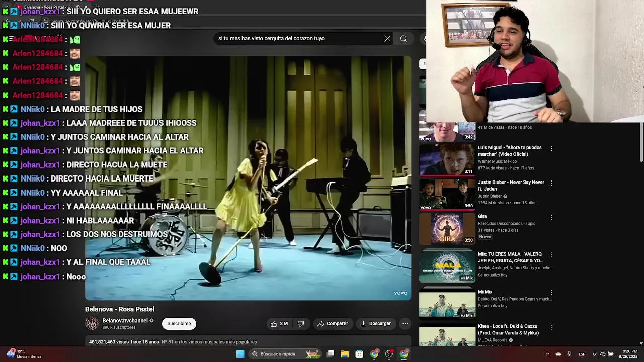
Task: Open Task View on the taskbar
Action: 331,354
